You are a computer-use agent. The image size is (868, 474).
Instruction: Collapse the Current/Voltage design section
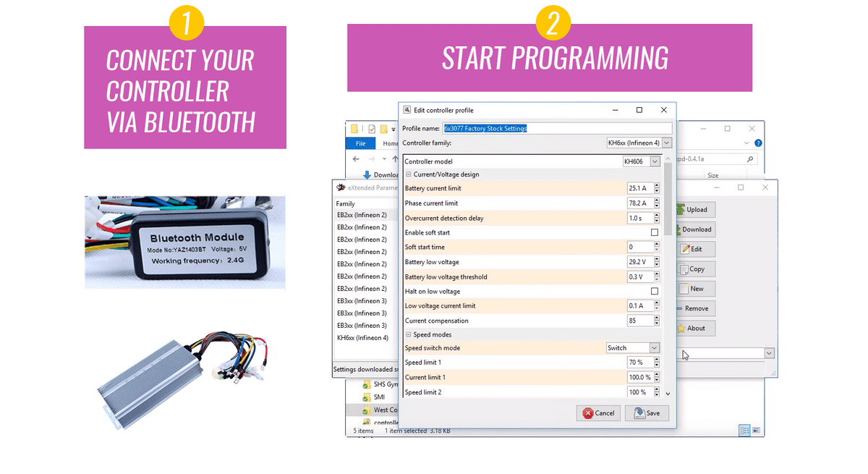tap(409, 174)
